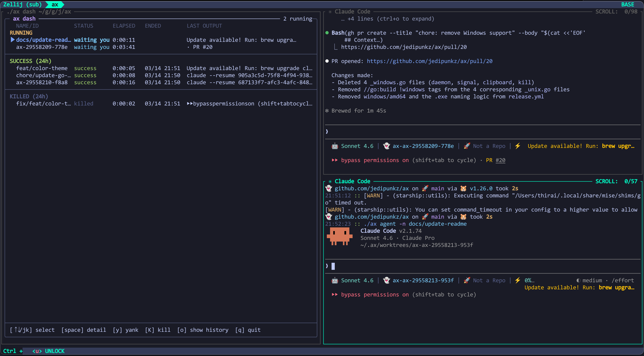
Task: Click the 0% usage progress indicator
Action: [x=529, y=280]
